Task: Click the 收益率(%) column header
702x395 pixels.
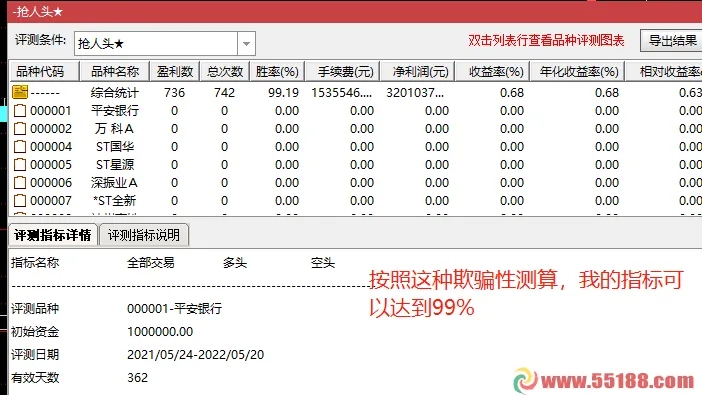Action: 493,72
